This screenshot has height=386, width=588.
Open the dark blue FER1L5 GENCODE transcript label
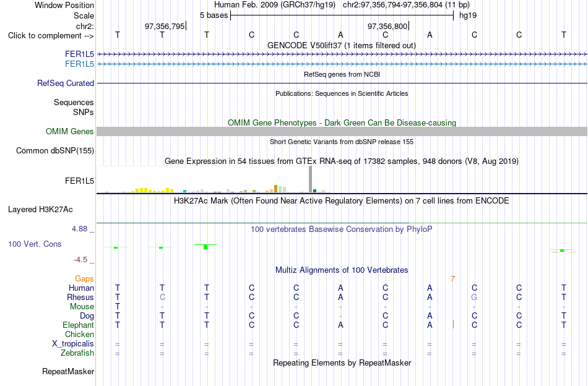79,54
